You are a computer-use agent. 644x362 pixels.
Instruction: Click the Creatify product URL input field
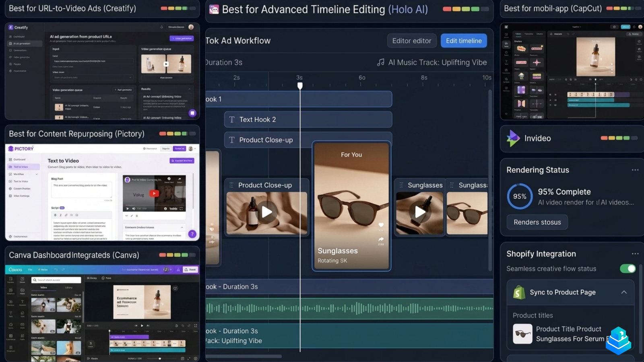[93, 61]
